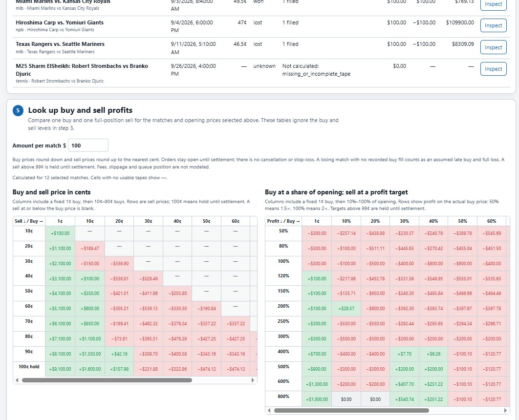Screen dimensions: 519x420
Task: Click left scroll arrow of profit target table
Action: pos(269,410)
